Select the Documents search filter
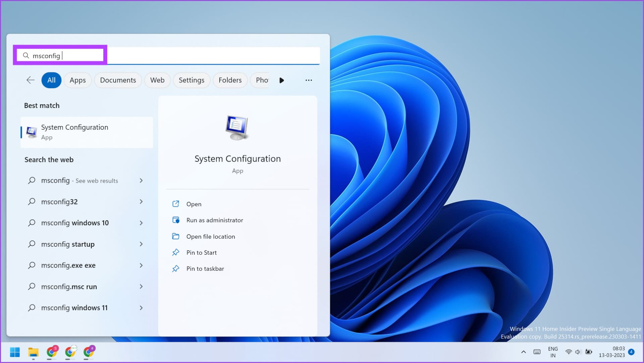Viewport: 644px width, 363px height. point(118,80)
